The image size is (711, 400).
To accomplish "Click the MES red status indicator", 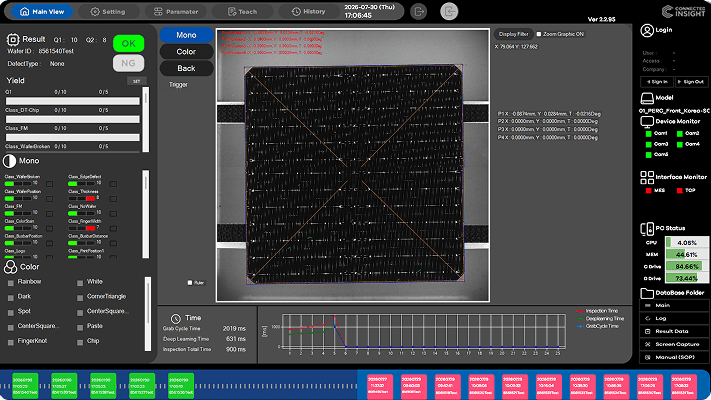I will 648,191.
